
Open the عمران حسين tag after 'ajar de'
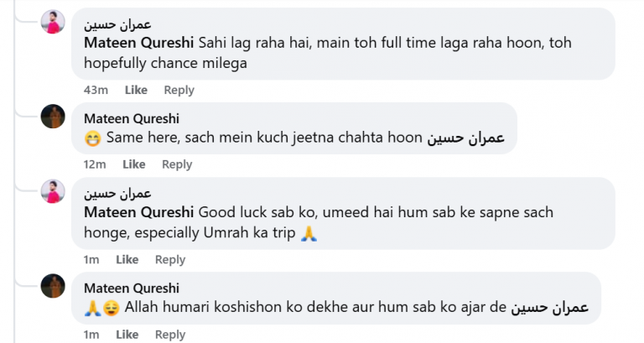(549, 307)
